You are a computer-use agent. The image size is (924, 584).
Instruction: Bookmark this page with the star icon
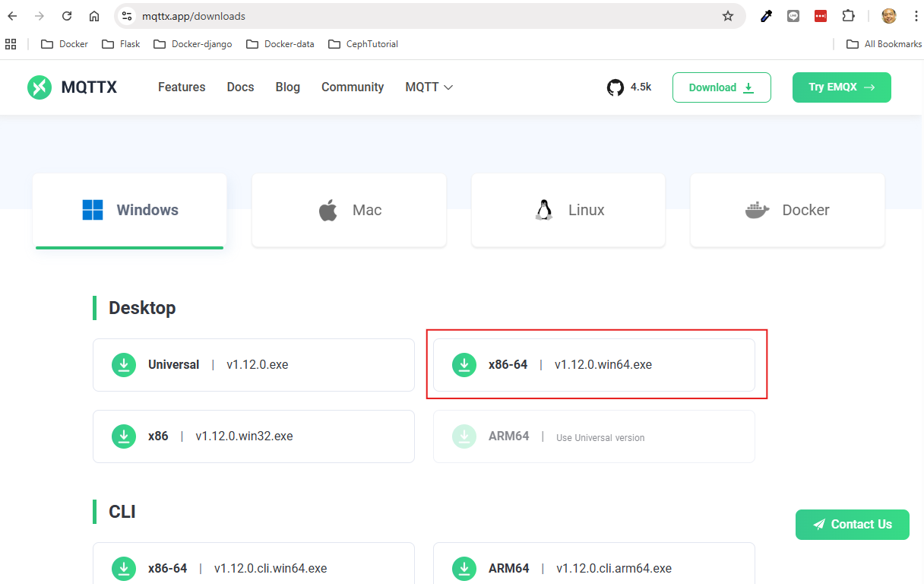[727, 16]
